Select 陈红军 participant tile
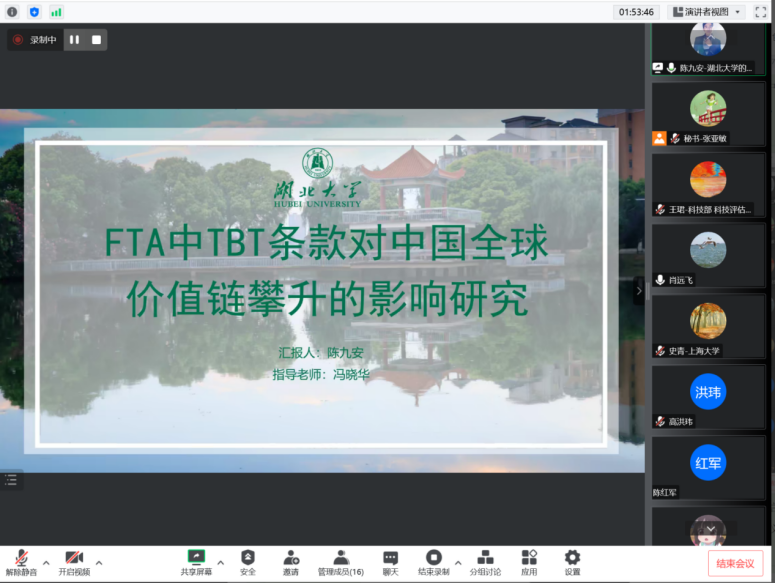775x583 pixels. pos(708,468)
